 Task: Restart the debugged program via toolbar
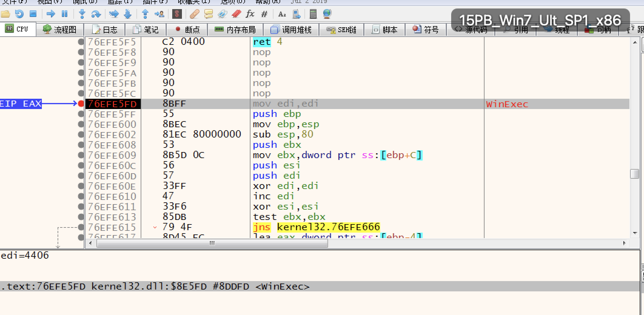point(19,14)
